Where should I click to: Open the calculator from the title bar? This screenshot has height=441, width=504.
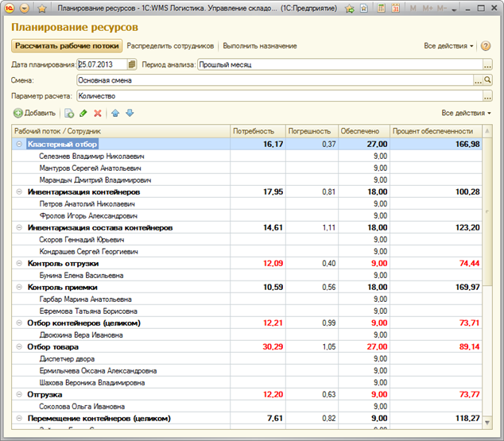(x=382, y=8)
